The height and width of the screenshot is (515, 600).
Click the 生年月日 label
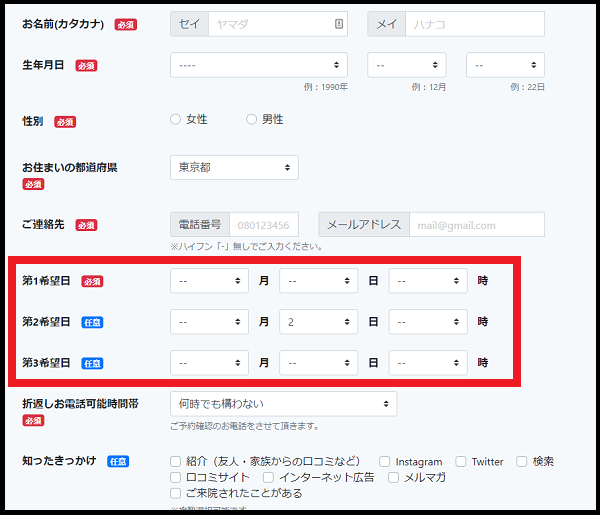click(43, 65)
